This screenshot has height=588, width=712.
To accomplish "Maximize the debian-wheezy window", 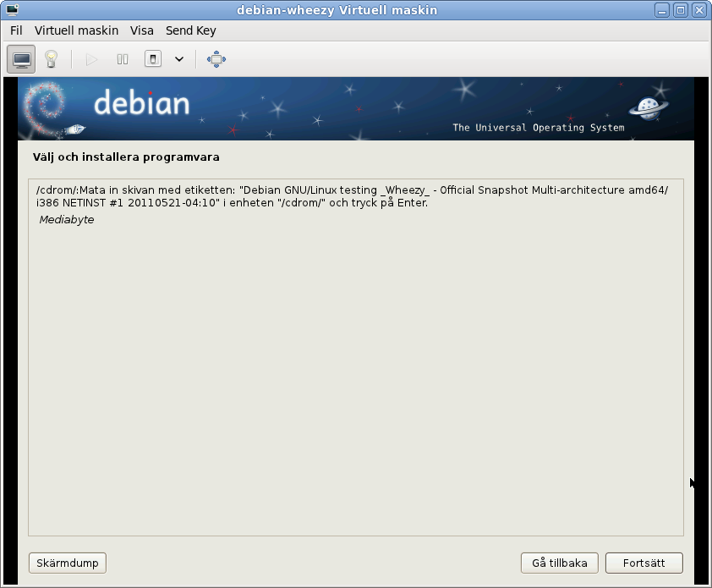I will click(681, 10).
